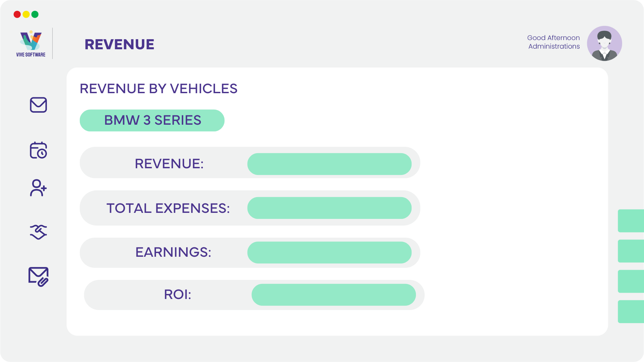Click the second green tab on right edge
The height and width of the screenshot is (362, 644).
(631, 251)
